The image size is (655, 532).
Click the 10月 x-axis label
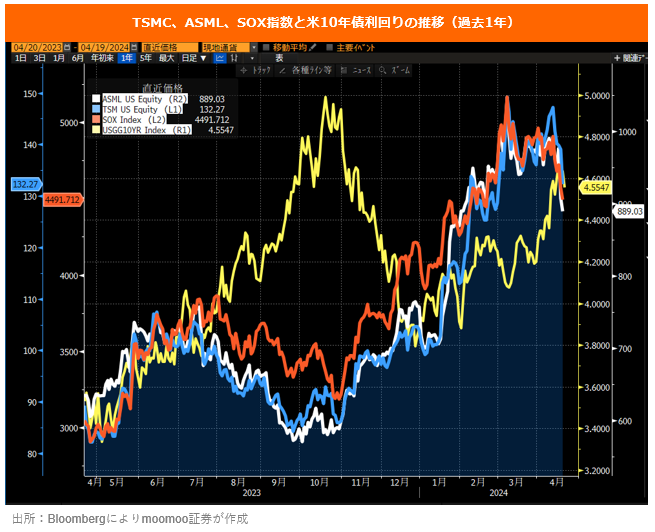[320, 483]
